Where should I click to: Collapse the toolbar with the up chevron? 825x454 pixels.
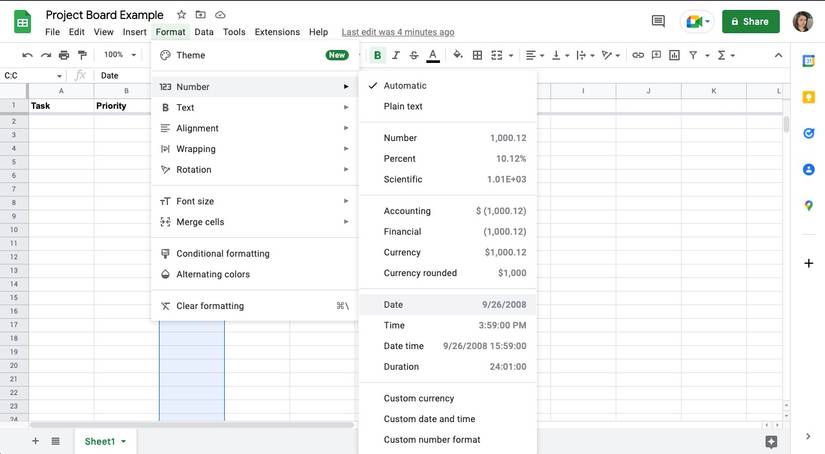tap(778, 55)
